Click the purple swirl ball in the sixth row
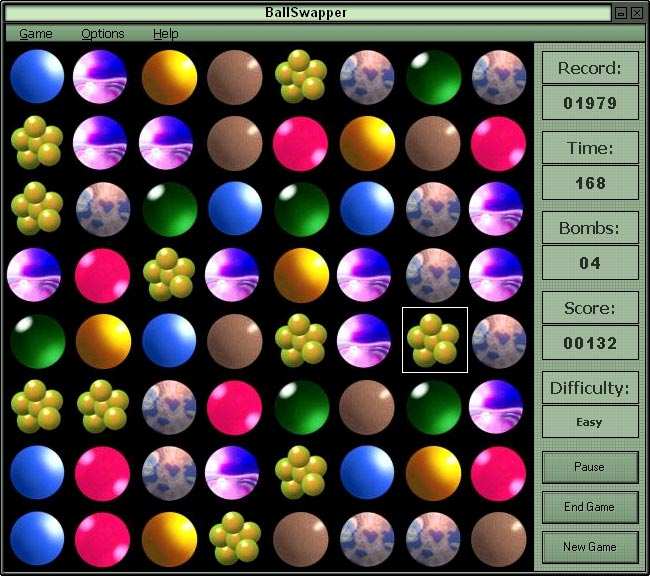The height and width of the screenshot is (576, 650). [x=496, y=406]
